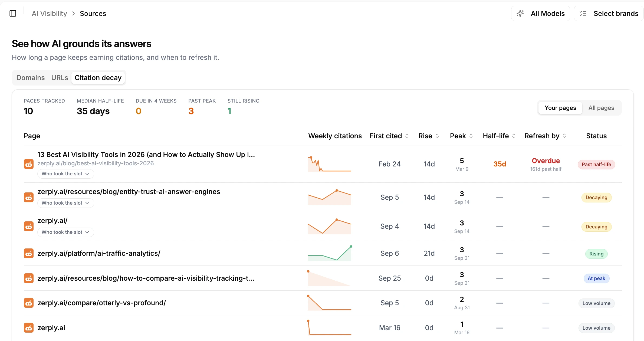This screenshot has width=644, height=341.
Task: Sort by Peak column arrows
Action: [471, 136]
